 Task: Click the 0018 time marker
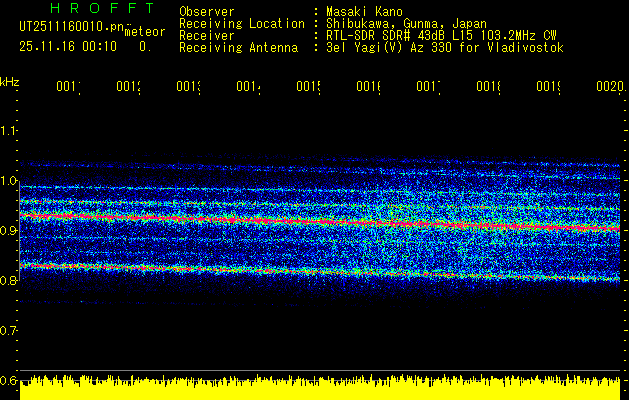[x=488, y=87]
